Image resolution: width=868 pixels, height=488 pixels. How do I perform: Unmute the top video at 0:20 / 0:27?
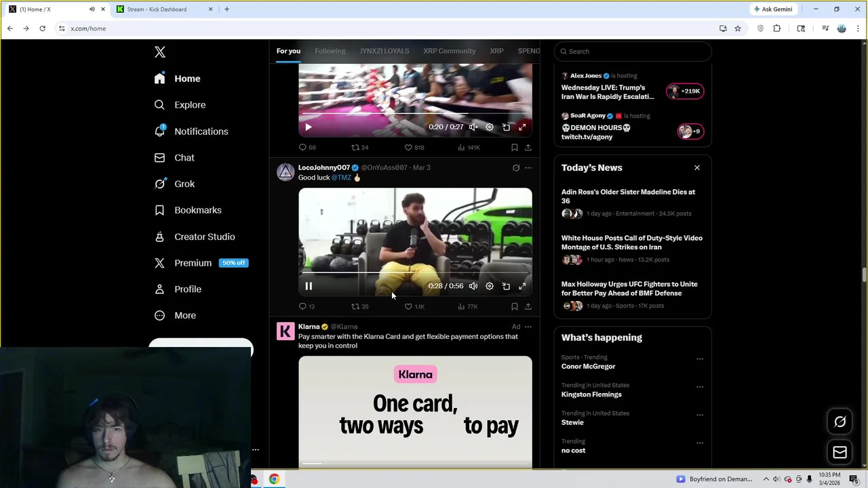point(473,127)
